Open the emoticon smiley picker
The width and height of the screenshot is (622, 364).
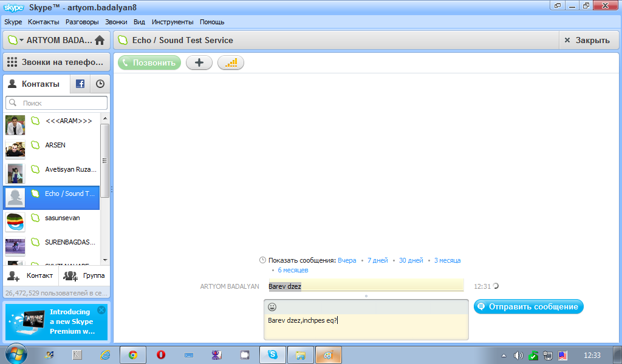click(x=272, y=307)
